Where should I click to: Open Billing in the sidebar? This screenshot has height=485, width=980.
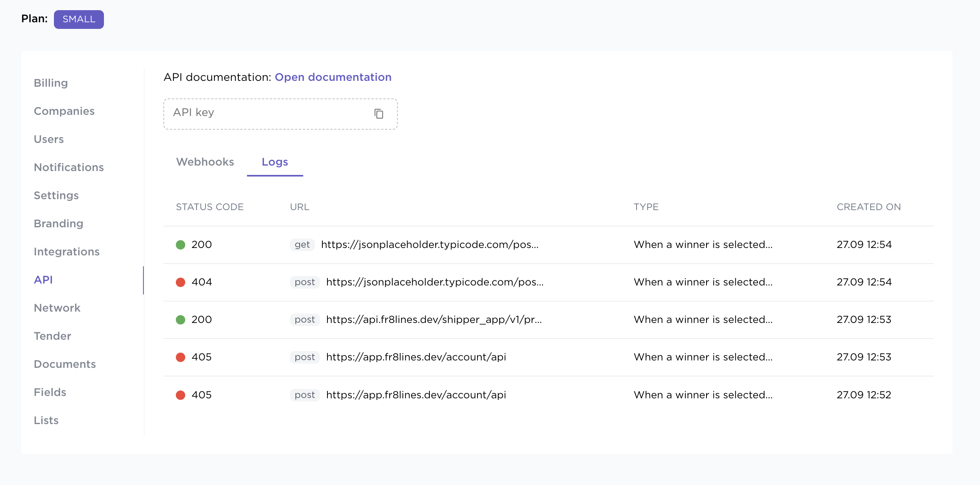tap(51, 83)
